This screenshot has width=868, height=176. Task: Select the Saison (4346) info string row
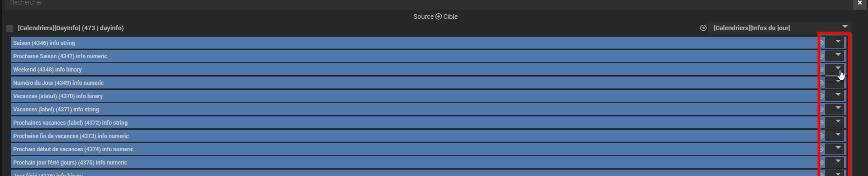(x=414, y=43)
